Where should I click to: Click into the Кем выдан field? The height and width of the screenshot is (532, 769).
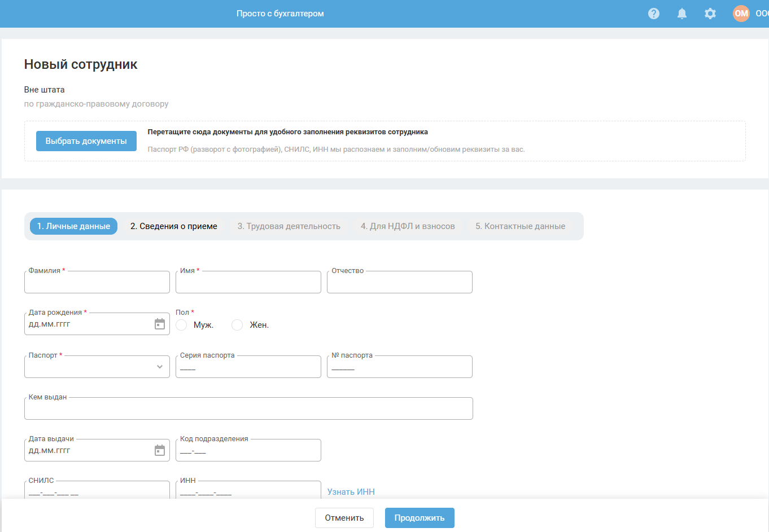248,409
